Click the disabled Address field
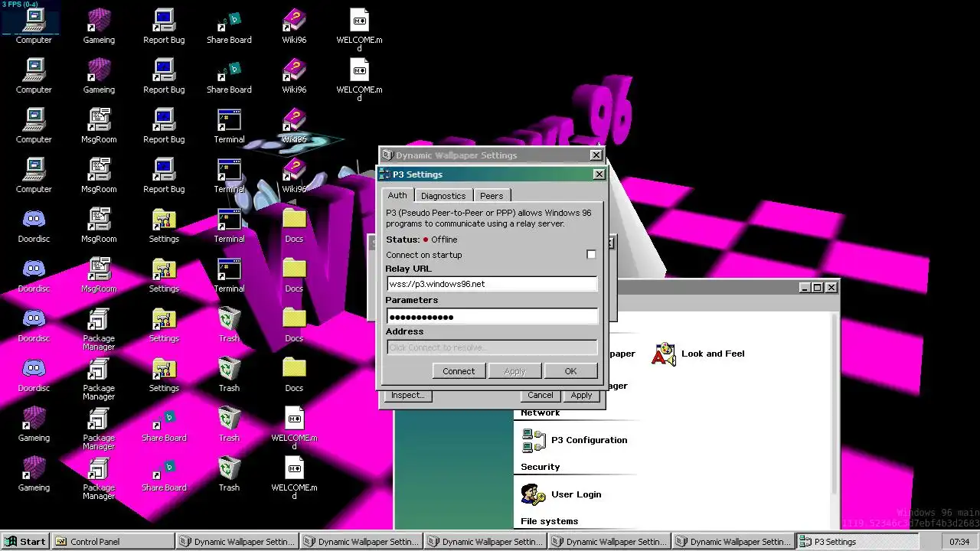980x551 pixels. [492, 347]
